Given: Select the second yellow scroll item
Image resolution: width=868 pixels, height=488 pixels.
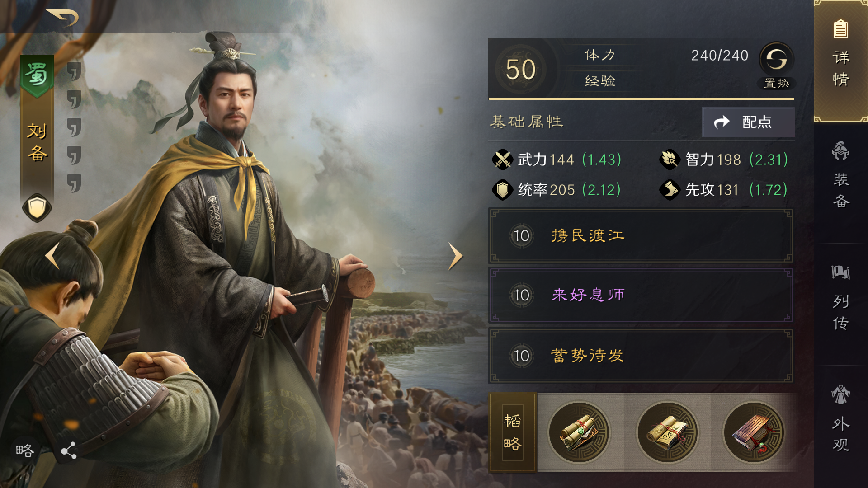Looking at the screenshot, I should click(x=668, y=432).
